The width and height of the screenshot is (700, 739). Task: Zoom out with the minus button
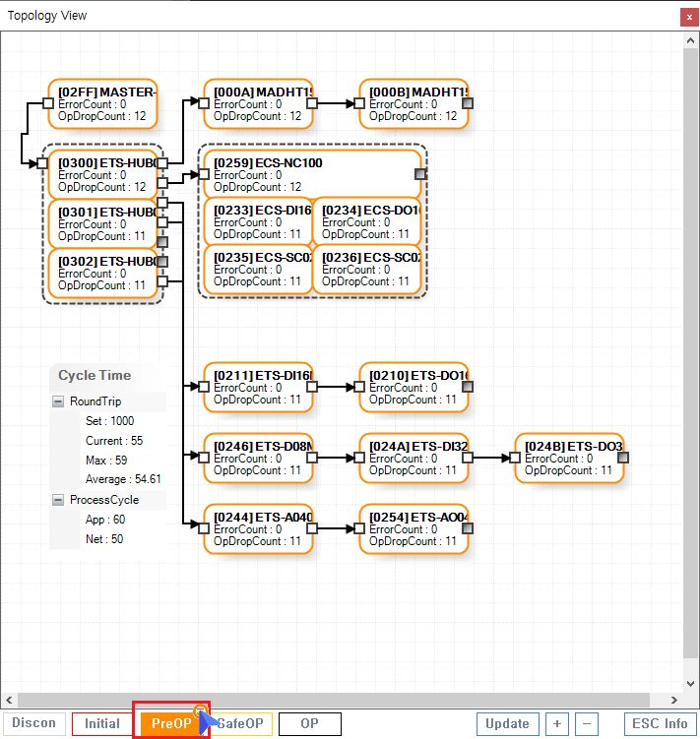coord(587,724)
